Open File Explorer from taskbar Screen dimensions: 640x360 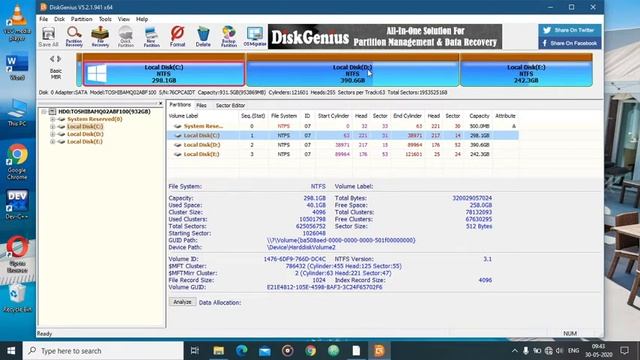coord(218,351)
